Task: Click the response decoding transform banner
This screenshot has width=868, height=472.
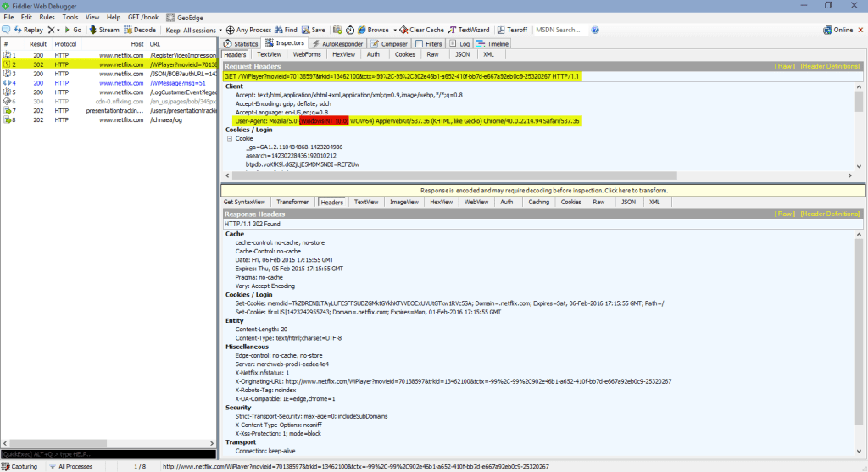Action: tap(543, 191)
